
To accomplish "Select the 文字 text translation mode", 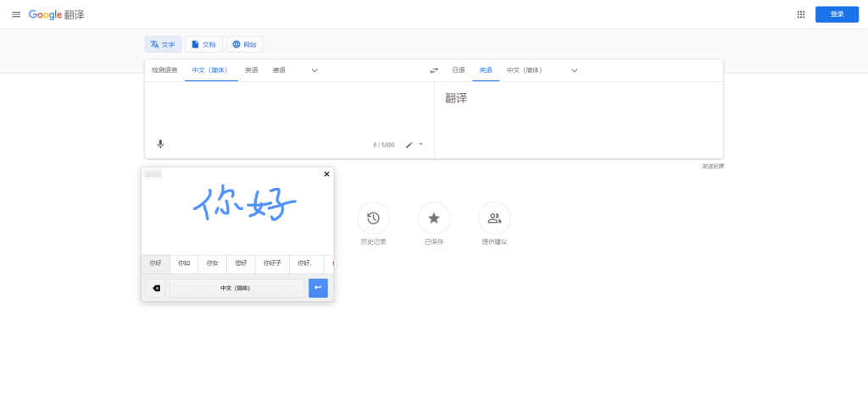I will pyautogui.click(x=164, y=44).
